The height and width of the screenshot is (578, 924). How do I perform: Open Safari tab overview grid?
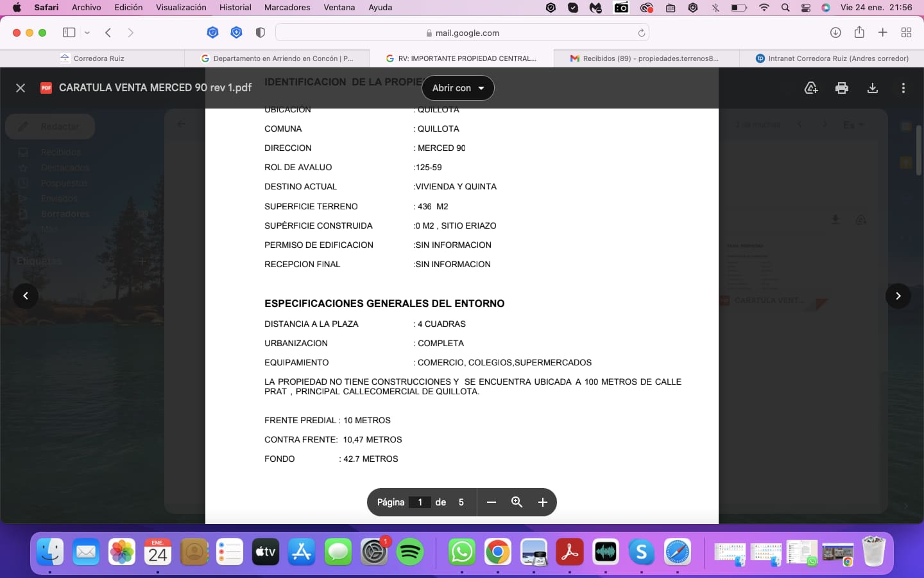point(907,33)
